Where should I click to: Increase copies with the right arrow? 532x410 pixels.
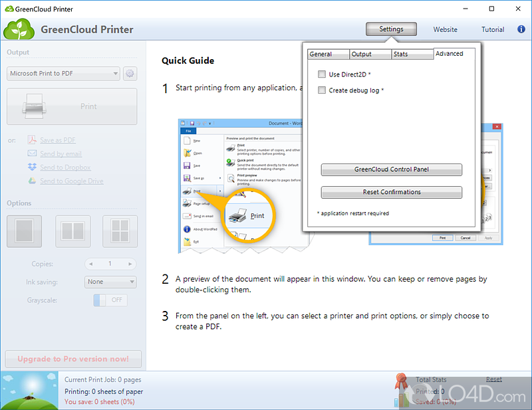point(130,264)
